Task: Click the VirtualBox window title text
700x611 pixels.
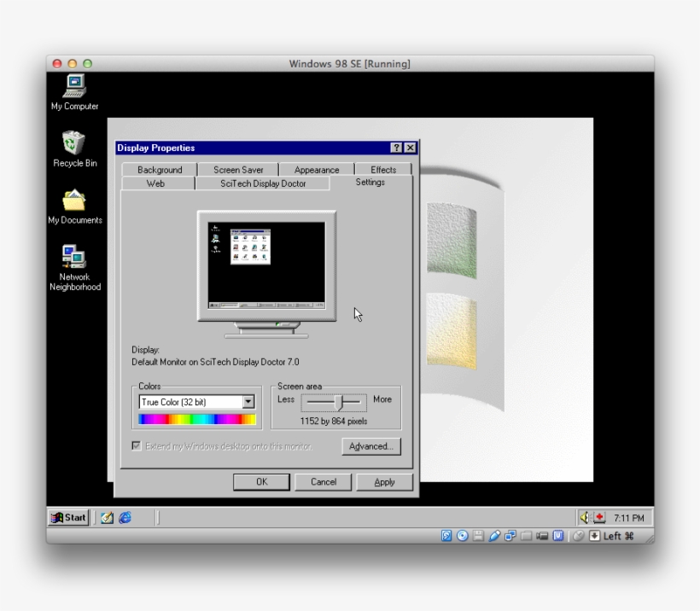Action: [x=349, y=64]
